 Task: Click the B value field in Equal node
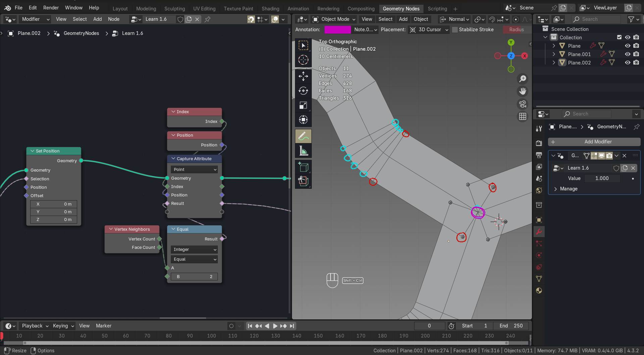tap(194, 277)
